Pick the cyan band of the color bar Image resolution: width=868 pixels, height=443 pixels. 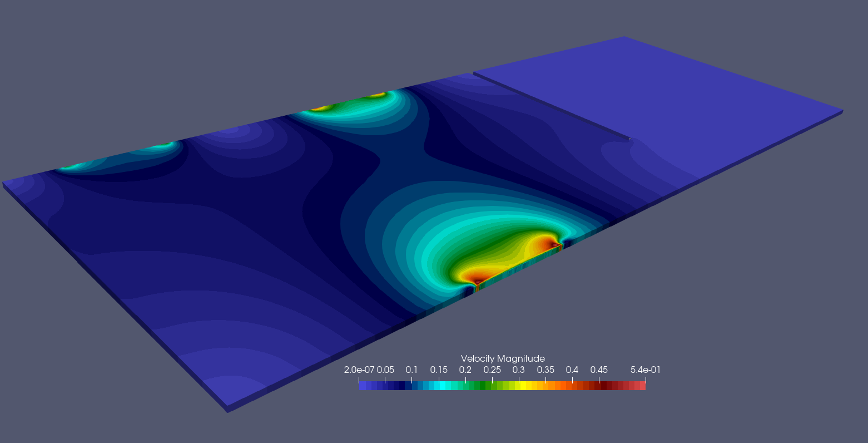click(x=442, y=386)
